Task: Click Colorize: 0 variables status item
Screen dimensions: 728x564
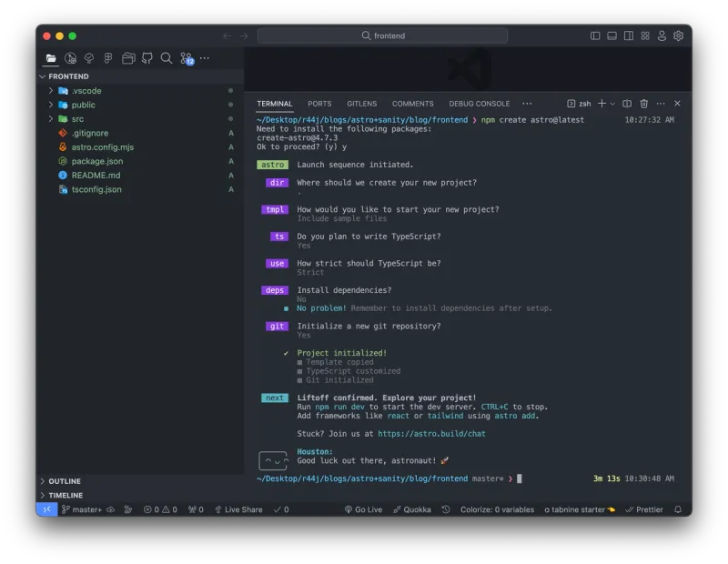Action: [497, 509]
